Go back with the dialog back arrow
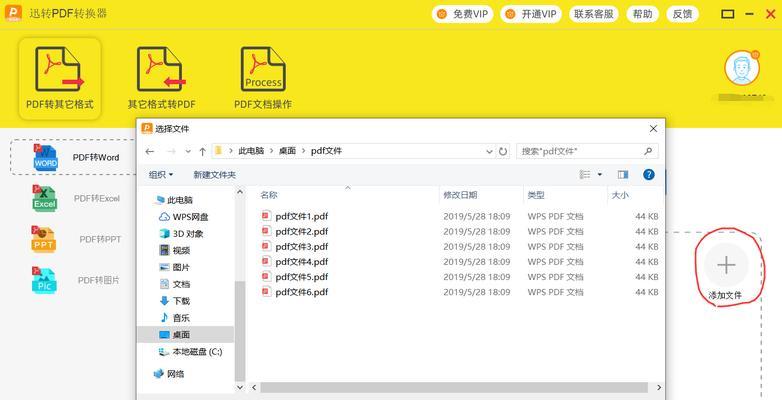 click(x=150, y=151)
